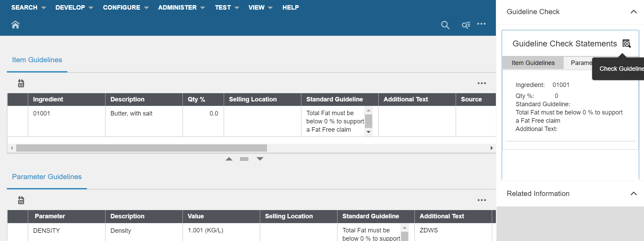The height and width of the screenshot is (241, 644).
Task: Sort by the Value column header
Action: (x=221, y=216)
